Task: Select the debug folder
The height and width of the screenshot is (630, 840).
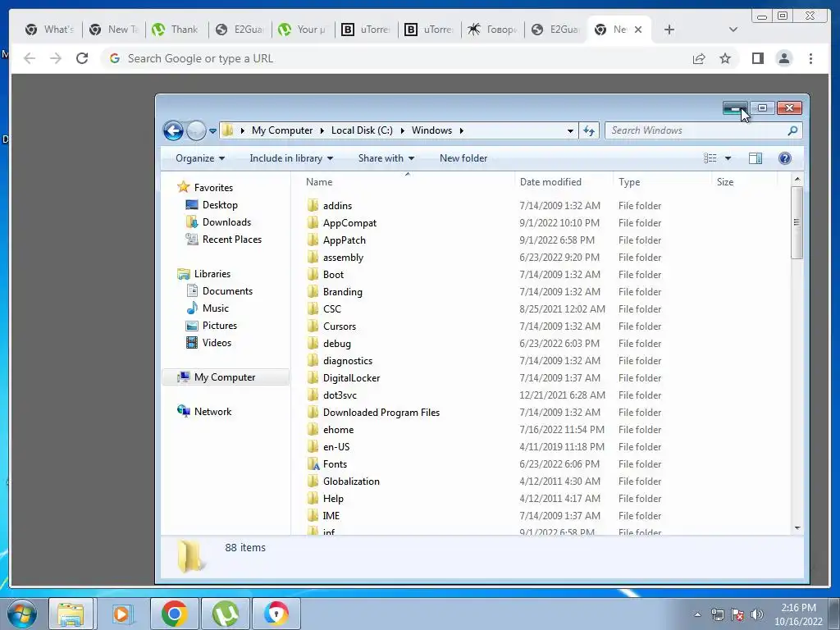Action: (x=337, y=344)
